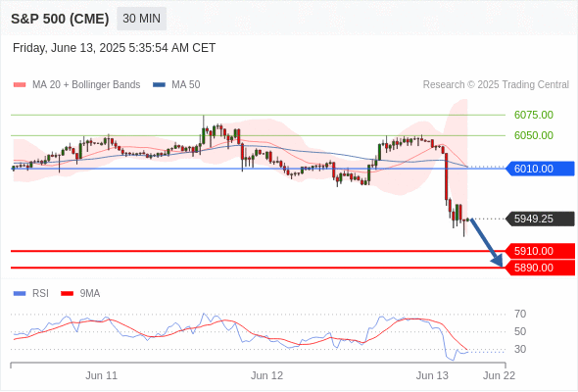Click the 5910.00 support price tag
The width and height of the screenshot is (578, 392).
pos(540,251)
